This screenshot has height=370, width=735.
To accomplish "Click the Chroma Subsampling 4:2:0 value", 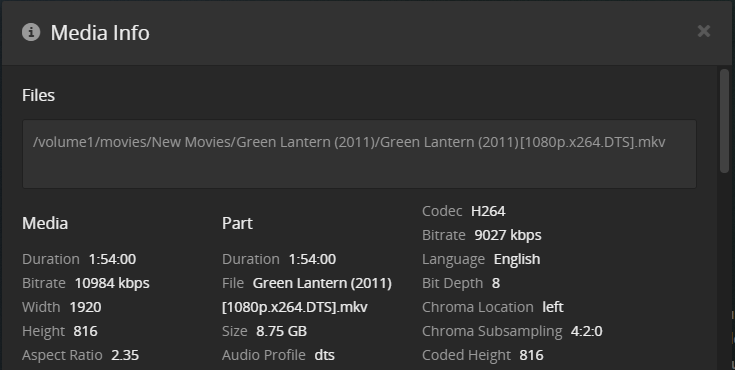I will (586, 331).
